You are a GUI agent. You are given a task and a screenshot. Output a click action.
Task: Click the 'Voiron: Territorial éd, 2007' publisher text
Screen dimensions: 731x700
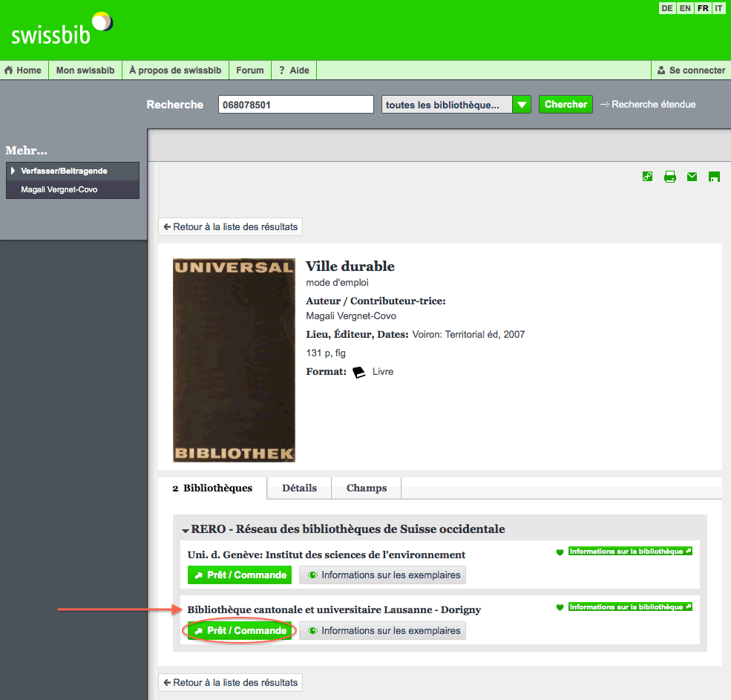(468, 335)
